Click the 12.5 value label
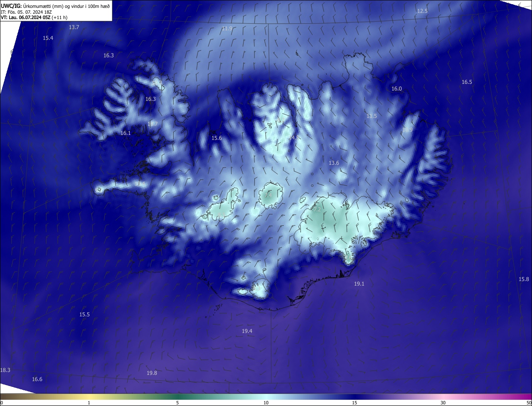Image resolution: width=532 pixels, height=406 pixels. coord(422,11)
